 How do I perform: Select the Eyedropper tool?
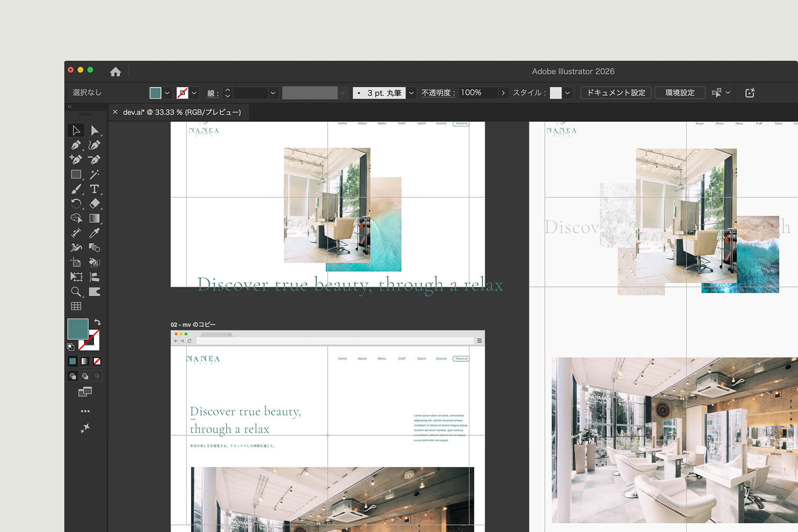[x=94, y=233]
